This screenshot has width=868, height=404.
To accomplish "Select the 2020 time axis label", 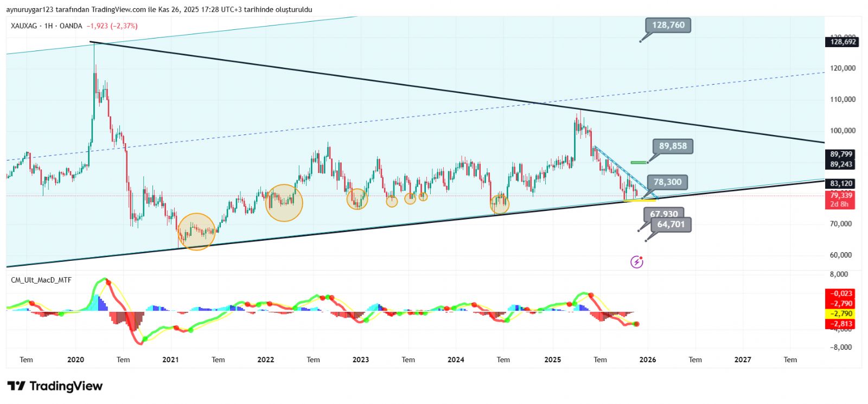I will coord(75,360).
